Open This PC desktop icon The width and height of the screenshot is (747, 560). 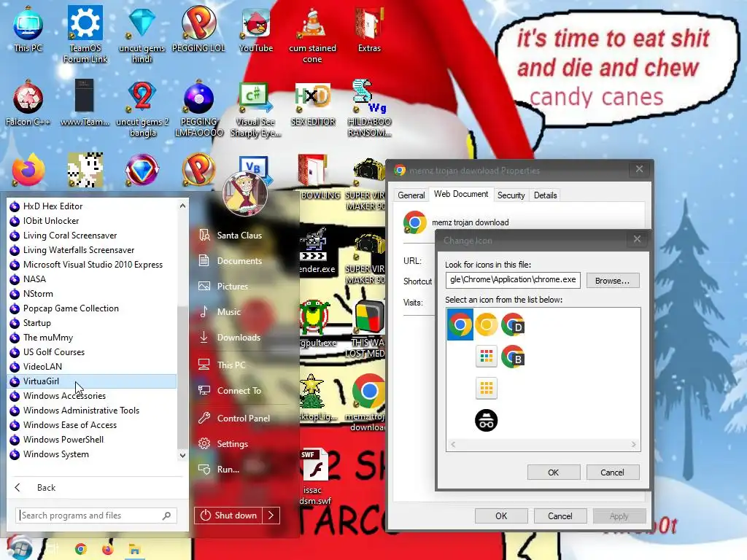coord(28,29)
